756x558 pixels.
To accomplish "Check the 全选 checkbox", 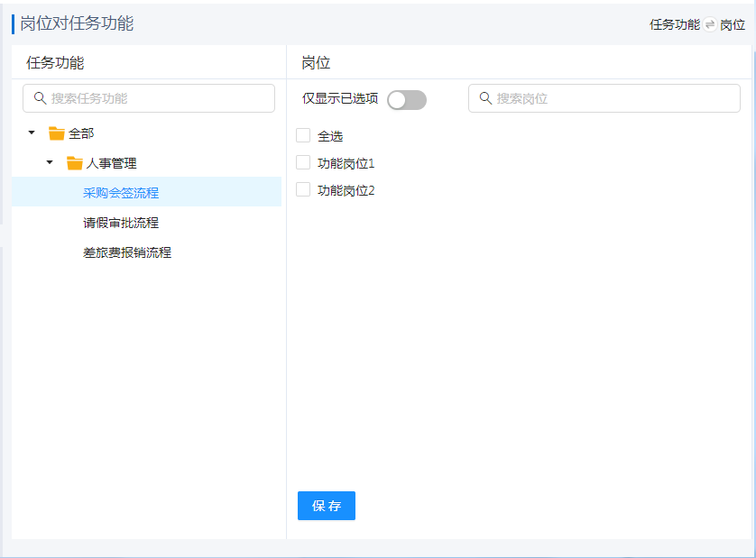I will click(303, 135).
